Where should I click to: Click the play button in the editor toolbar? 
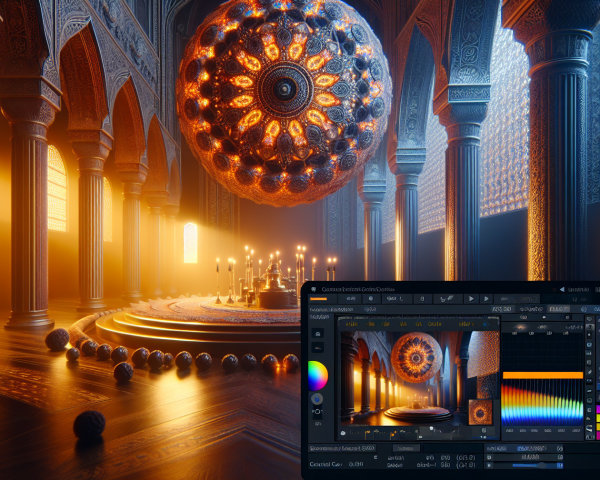[x=470, y=298]
